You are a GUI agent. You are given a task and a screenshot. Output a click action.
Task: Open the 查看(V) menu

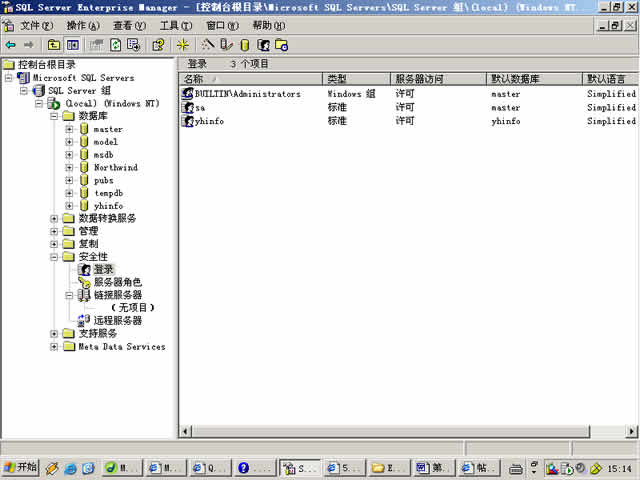(130, 26)
